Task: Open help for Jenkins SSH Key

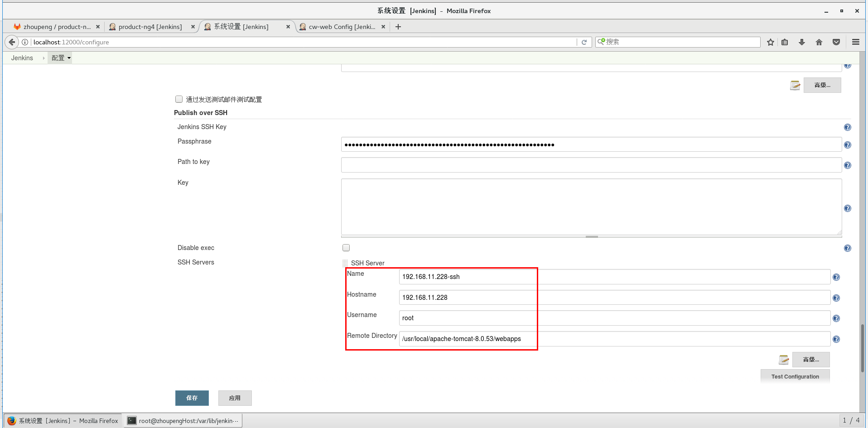Action: click(x=847, y=127)
